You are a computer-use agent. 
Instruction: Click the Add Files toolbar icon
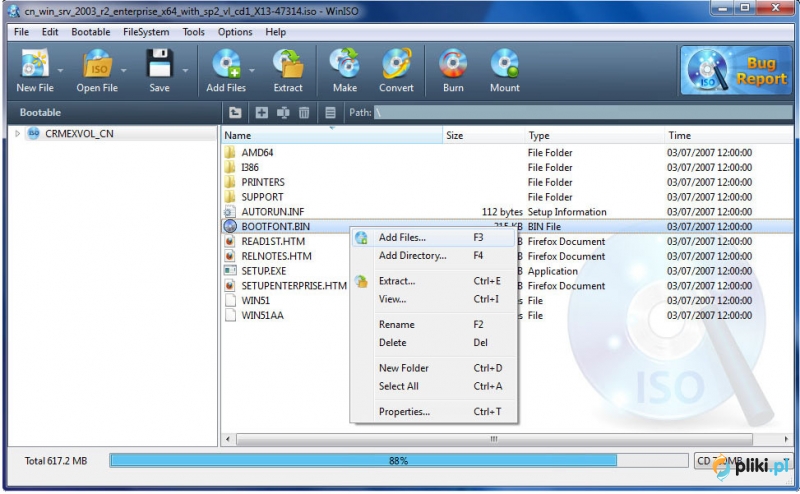pyautogui.click(x=226, y=64)
